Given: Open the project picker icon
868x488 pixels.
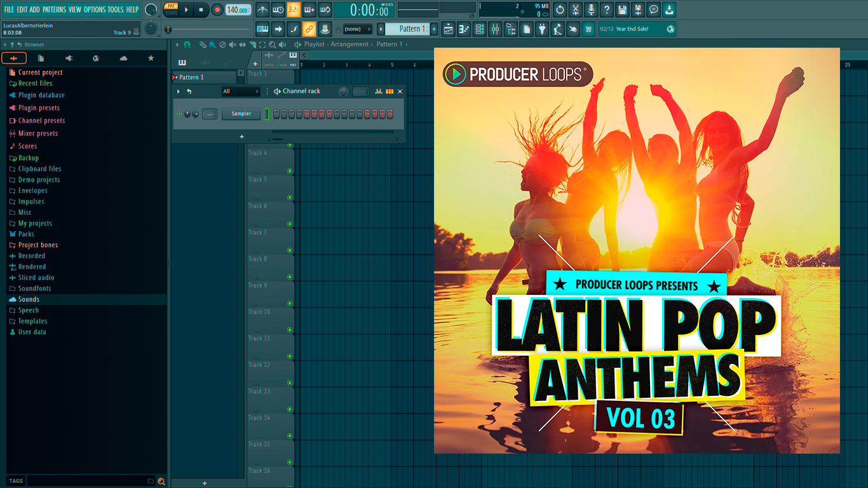Looking at the screenshot, I should pyautogui.click(x=527, y=29).
